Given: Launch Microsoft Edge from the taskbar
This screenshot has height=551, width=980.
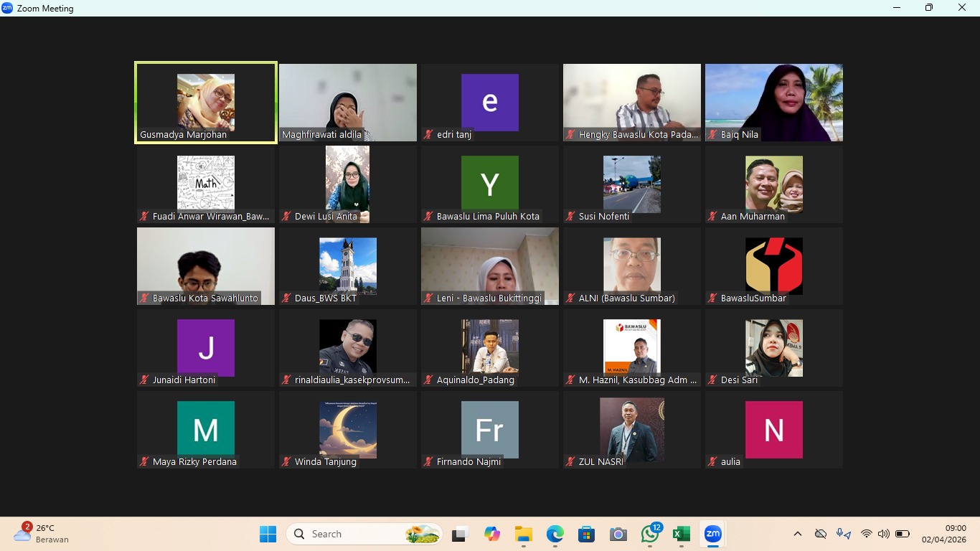Looking at the screenshot, I should 555,534.
